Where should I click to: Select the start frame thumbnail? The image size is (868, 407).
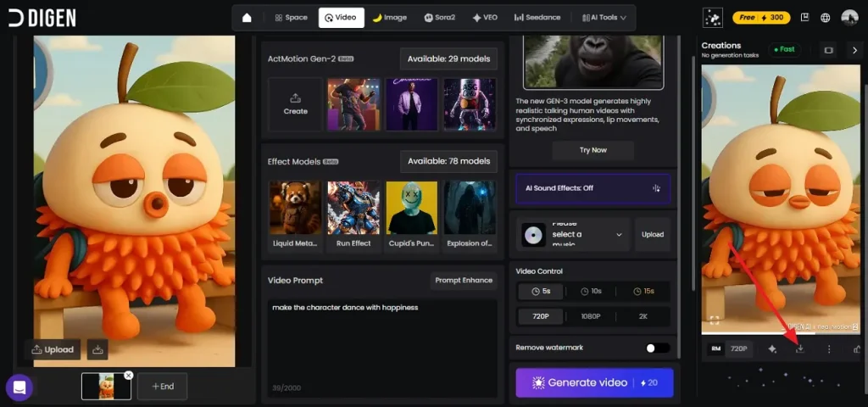pyautogui.click(x=106, y=387)
